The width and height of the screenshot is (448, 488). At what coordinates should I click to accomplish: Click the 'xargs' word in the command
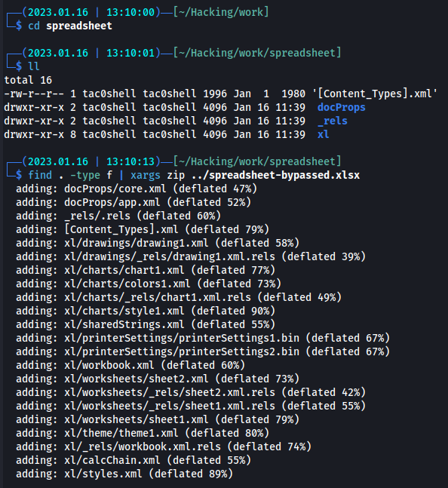pyautogui.click(x=146, y=175)
